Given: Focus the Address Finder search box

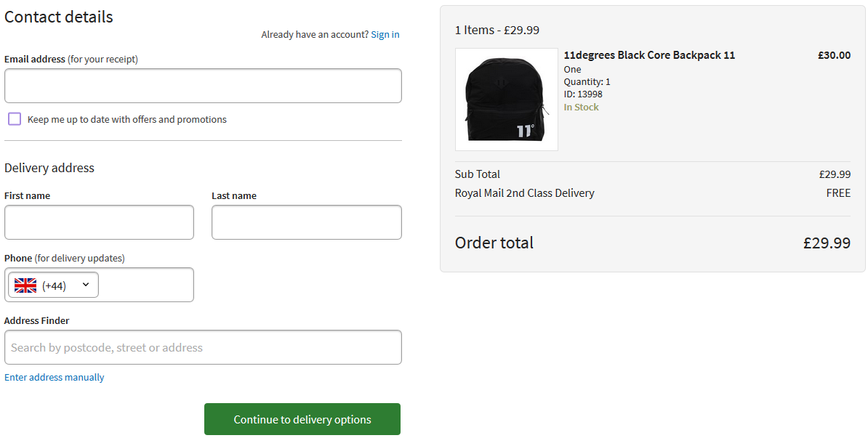Looking at the screenshot, I should point(203,347).
